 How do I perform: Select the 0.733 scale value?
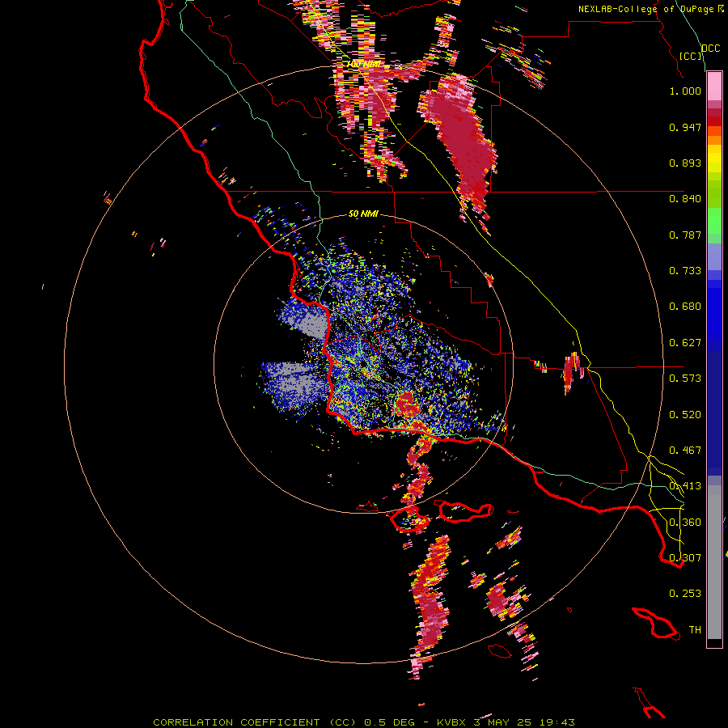coord(685,271)
